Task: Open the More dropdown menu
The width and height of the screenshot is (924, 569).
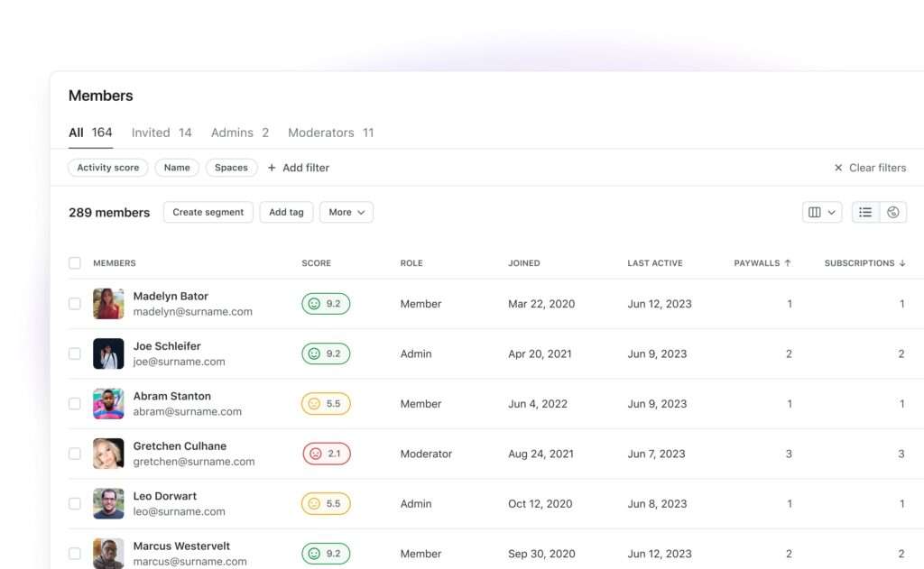Action: pos(346,212)
